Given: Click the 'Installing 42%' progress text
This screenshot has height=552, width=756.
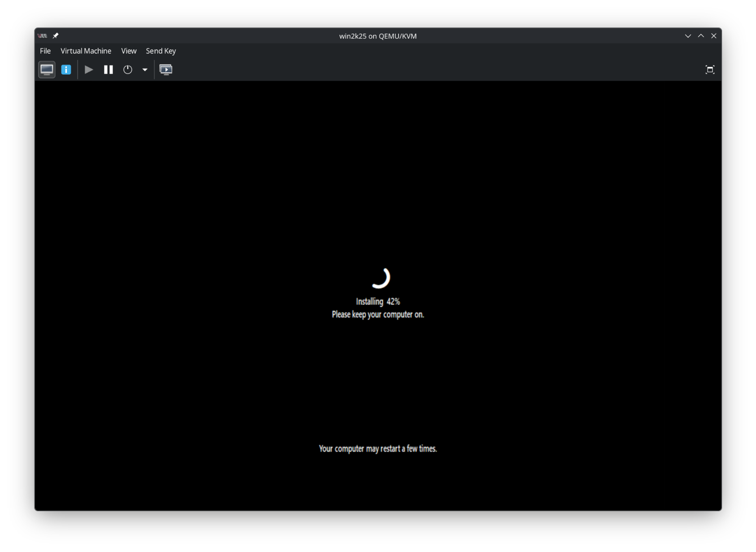Looking at the screenshot, I should (378, 302).
